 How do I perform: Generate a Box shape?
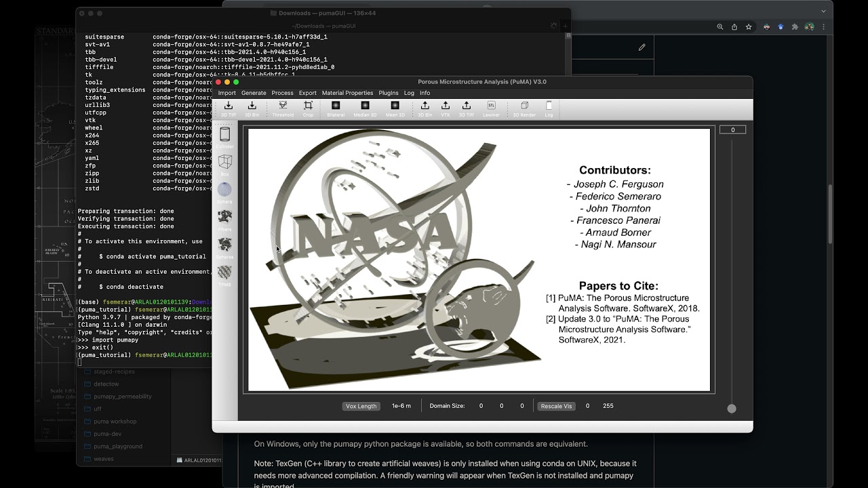coord(224,165)
